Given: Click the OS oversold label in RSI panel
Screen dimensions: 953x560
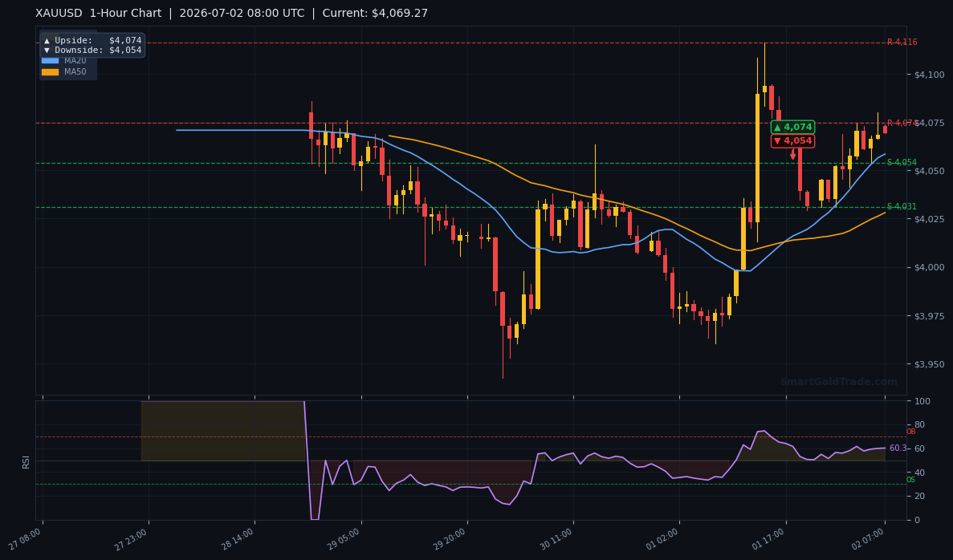Looking at the screenshot, I should click(910, 480).
